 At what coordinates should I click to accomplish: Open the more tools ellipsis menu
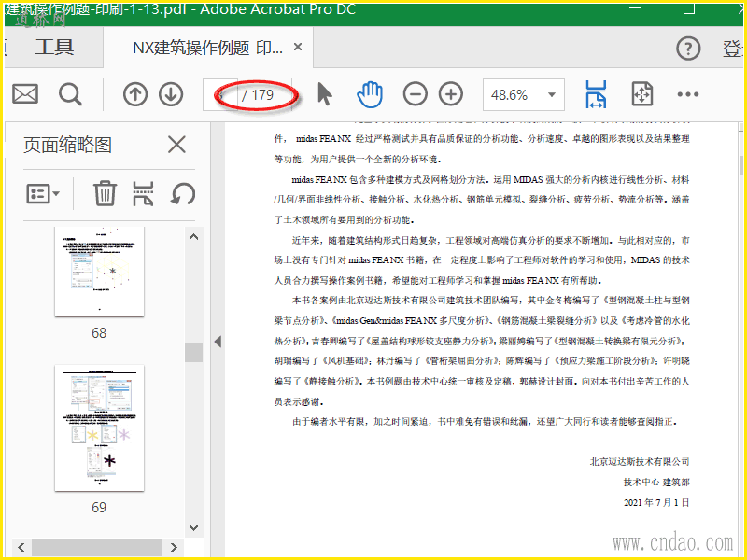point(688,94)
